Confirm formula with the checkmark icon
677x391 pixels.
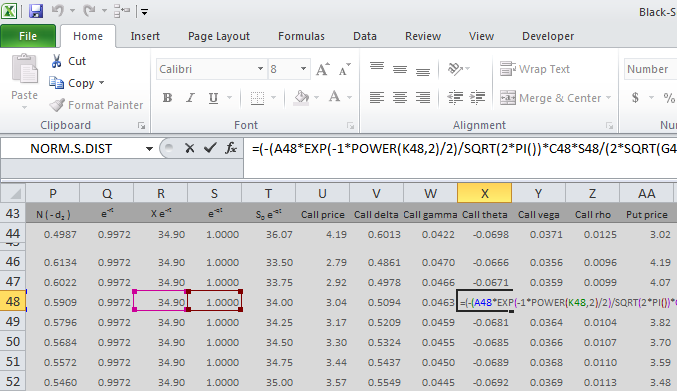(210, 148)
